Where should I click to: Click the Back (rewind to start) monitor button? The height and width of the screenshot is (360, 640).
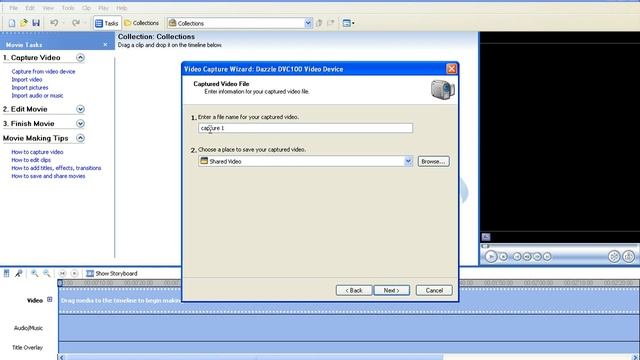click(517, 256)
